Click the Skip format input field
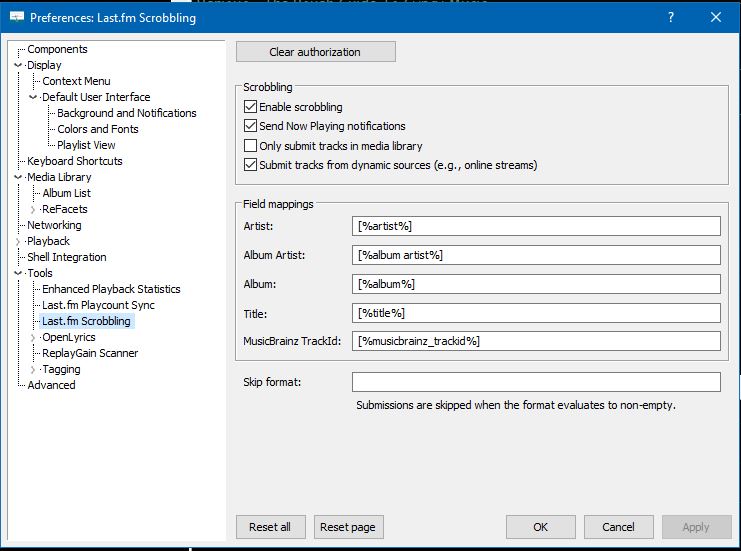This screenshot has height=551, width=741. point(536,382)
